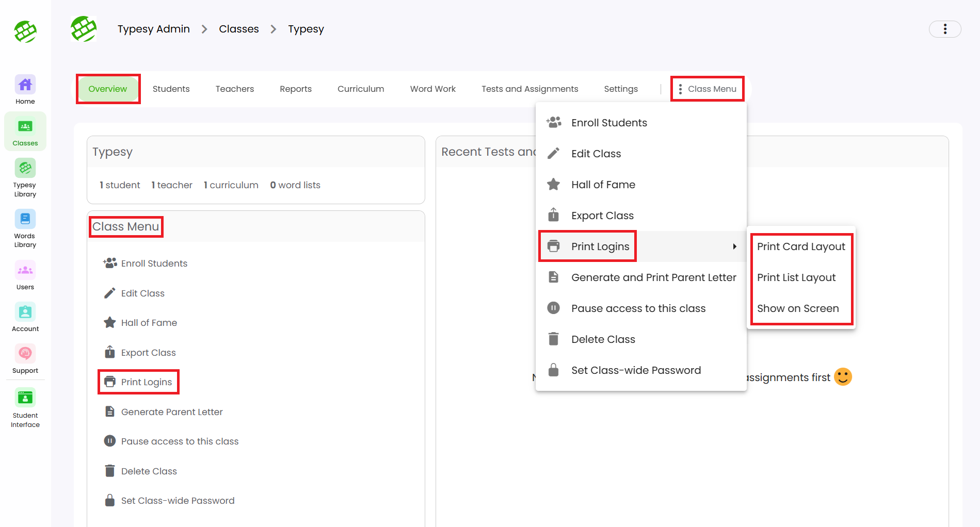
Task: Click Generate Parent Letter in the Class Menu panel
Action: click(171, 411)
